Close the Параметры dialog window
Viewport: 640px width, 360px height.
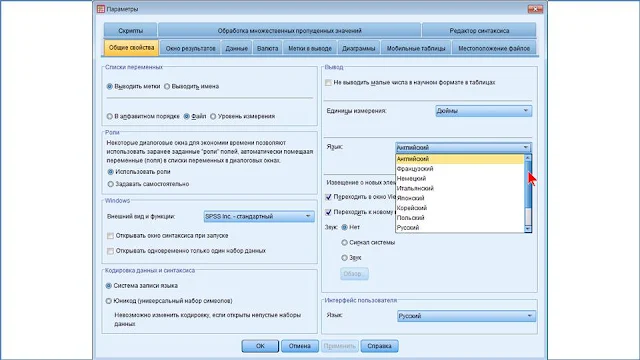tap(535, 9)
